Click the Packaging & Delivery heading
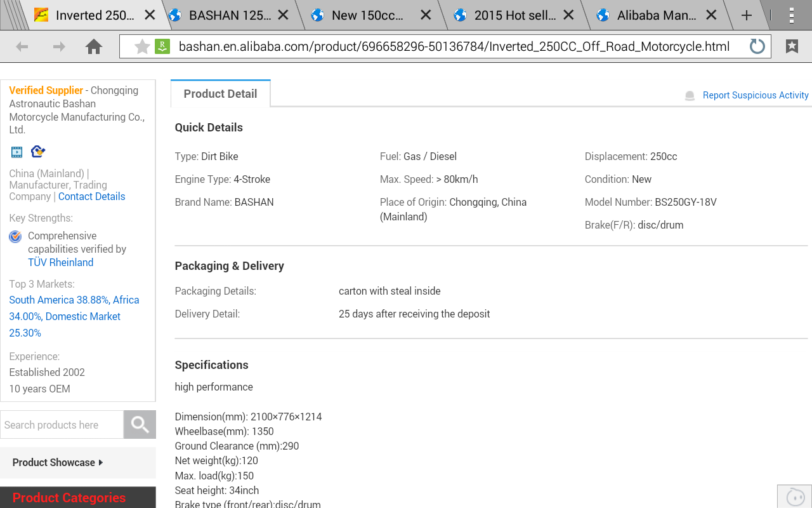This screenshot has height=508, width=812. 230,266
